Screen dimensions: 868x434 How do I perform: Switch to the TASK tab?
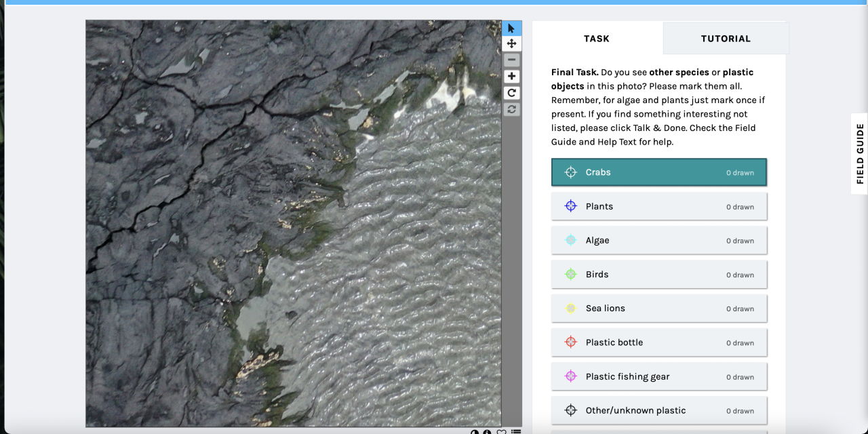(x=597, y=39)
